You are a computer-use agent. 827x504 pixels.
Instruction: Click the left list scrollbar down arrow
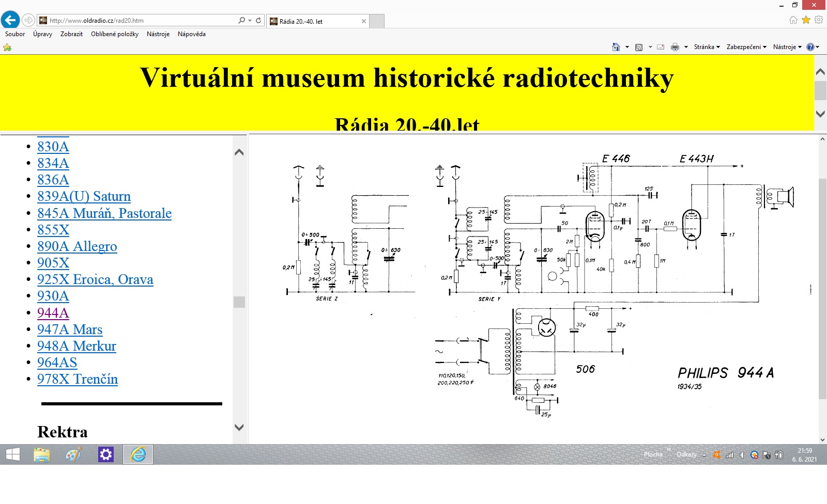(239, 427)
